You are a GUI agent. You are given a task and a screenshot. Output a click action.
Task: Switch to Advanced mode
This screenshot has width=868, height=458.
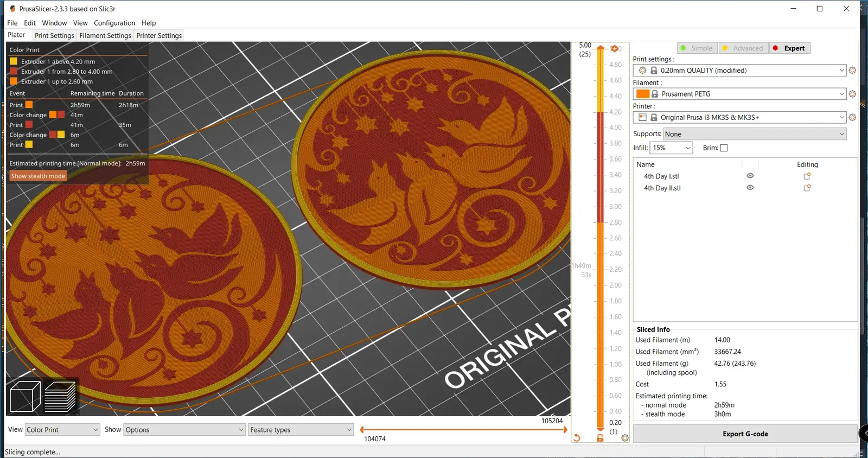743,48
